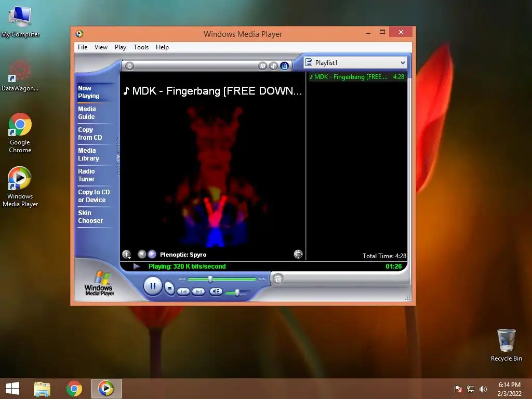This screenshot has height=399, width=532.
Task: Open the visualization selection asterisk button
Action: (127, 254)
